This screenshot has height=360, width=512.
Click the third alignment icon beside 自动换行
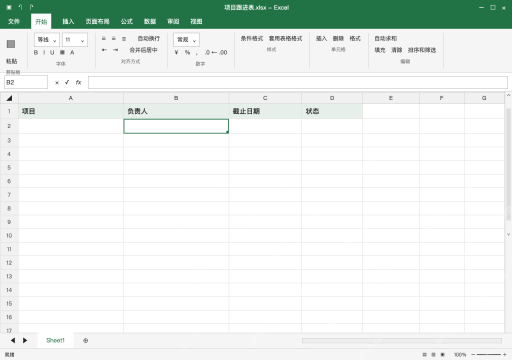(124, 39)
